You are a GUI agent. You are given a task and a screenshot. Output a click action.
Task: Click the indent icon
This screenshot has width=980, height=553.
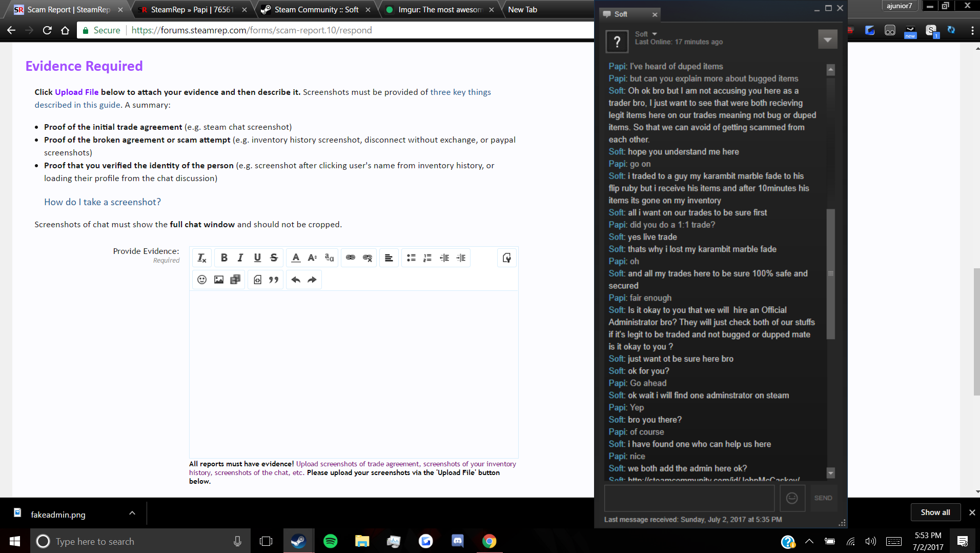pos(461,258)
